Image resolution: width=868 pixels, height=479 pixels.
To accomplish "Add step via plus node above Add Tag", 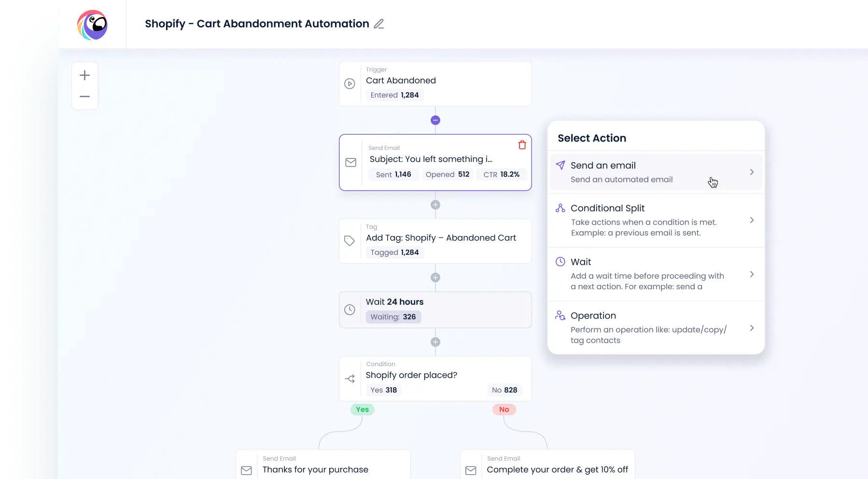I will click(x=435, y=205).
